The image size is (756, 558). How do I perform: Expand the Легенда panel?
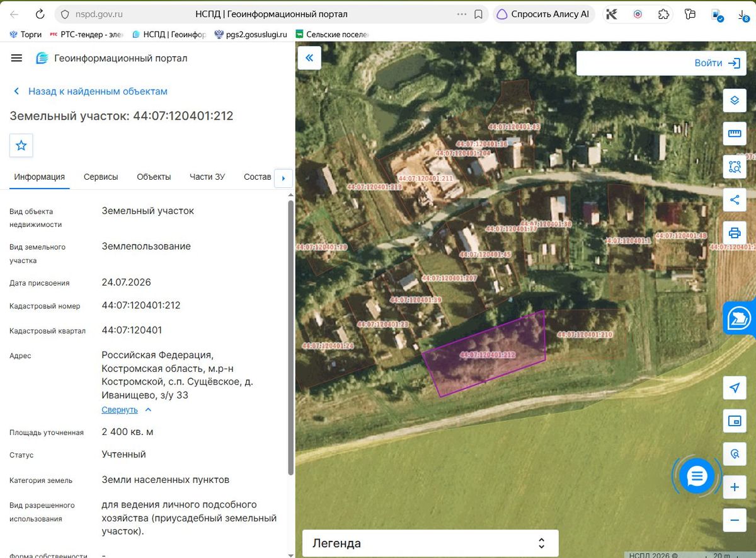pyautogui.click(x=431, y=543)
